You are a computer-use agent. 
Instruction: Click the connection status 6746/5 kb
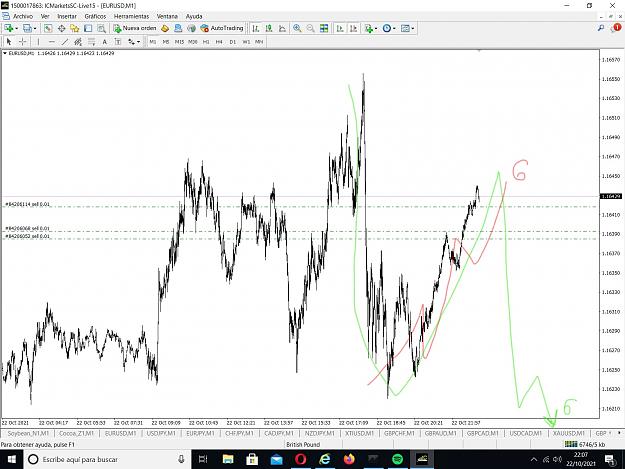(584, 444)
